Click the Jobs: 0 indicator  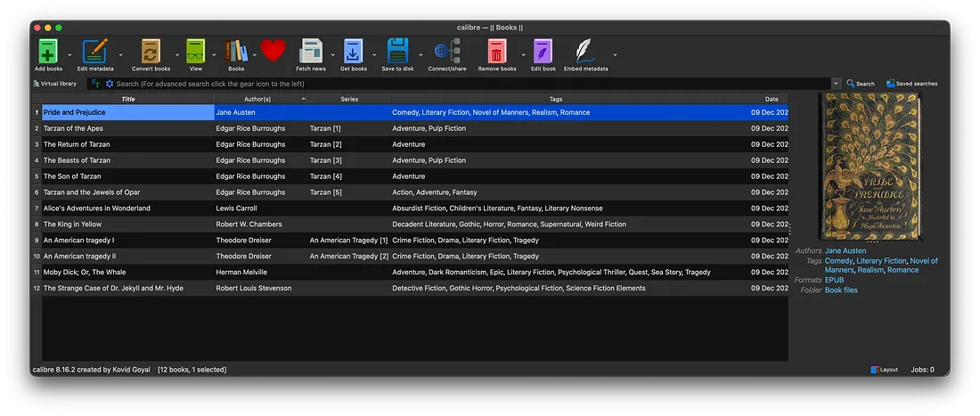point(922,370)
